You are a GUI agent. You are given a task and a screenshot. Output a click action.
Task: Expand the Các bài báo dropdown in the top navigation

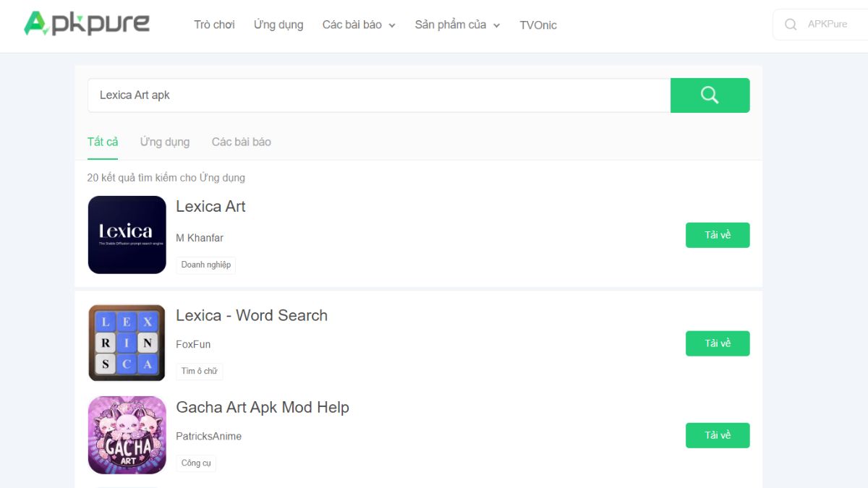point(359,25)
